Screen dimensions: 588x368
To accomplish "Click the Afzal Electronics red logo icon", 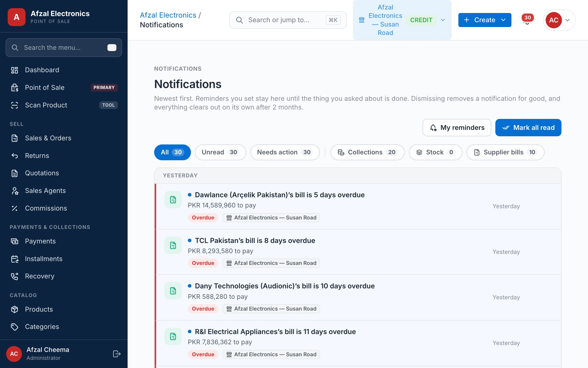I will click(17, 17).
